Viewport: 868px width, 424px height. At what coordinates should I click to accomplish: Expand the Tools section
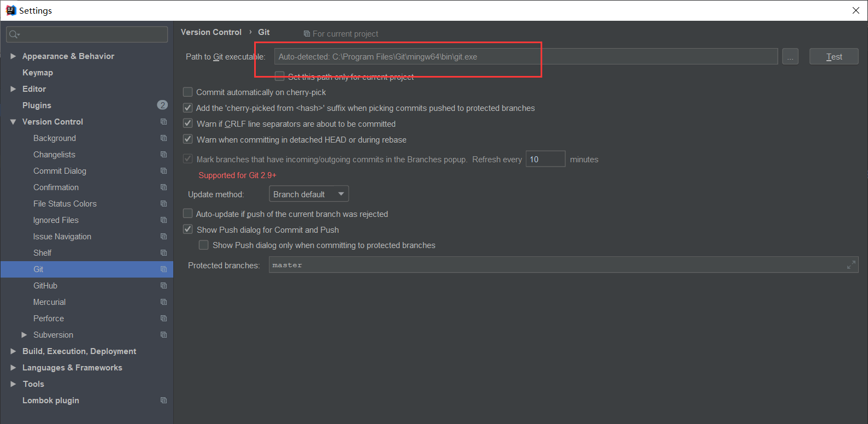(13, 384)
